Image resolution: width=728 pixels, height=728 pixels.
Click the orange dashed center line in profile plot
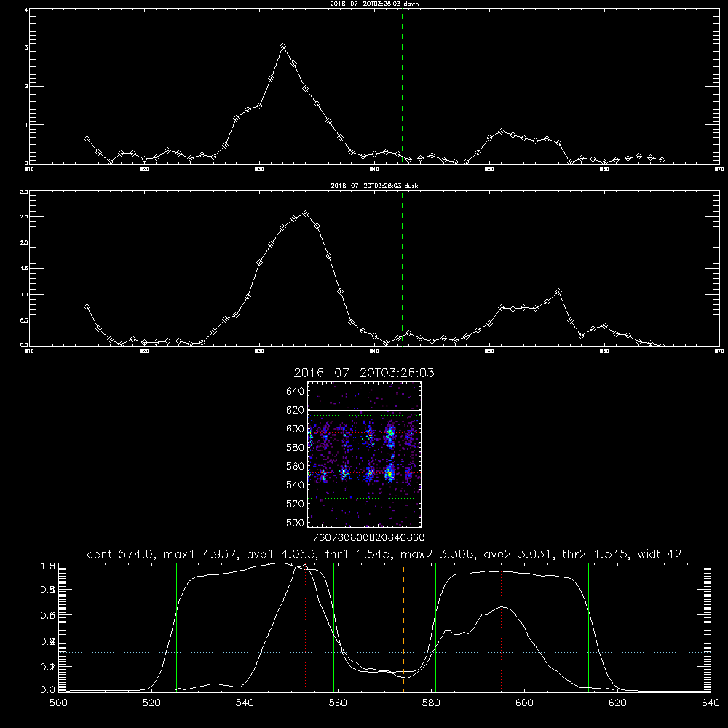point(403,627)
